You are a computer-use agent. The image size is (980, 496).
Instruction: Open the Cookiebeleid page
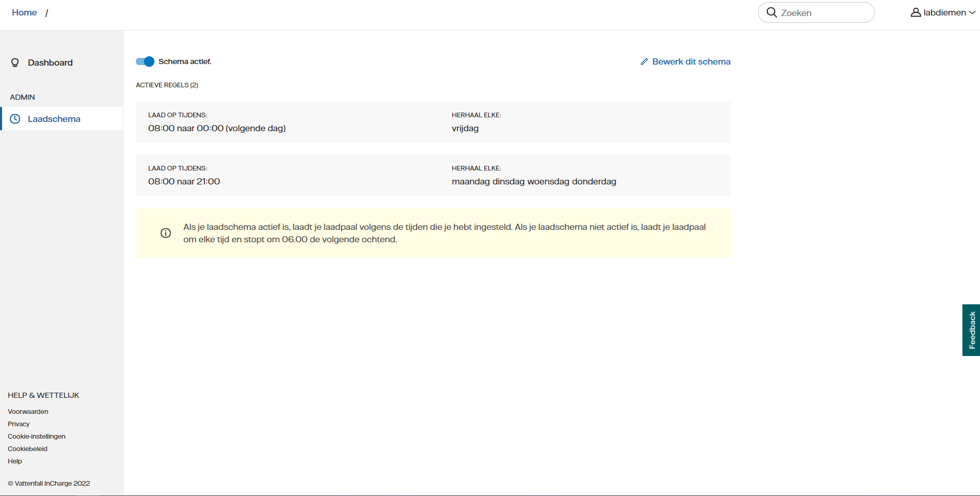[27, 448]
